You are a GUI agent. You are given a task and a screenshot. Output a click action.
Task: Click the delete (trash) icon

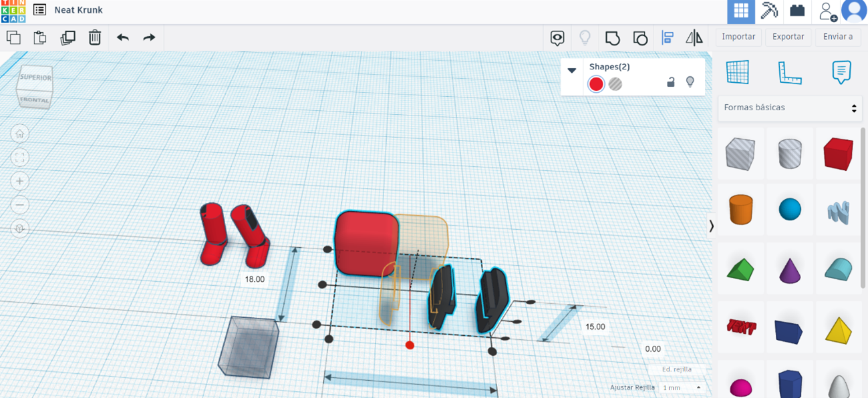(94, 37)
